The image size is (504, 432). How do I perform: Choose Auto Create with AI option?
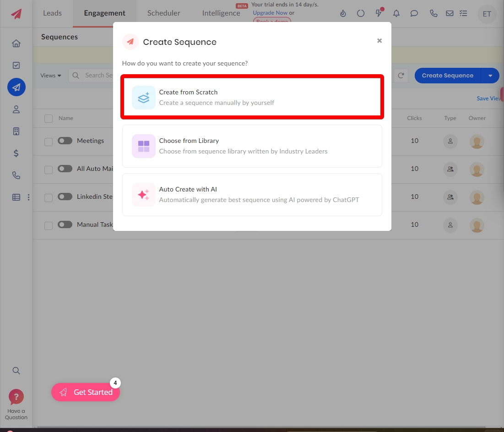(x=252, y=195)
